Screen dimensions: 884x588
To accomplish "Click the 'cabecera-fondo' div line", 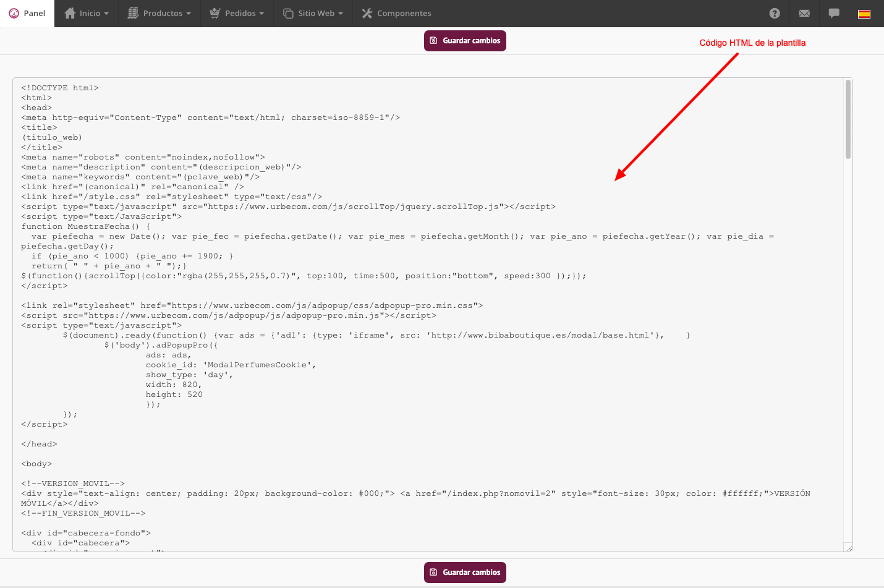I will 86,533.
